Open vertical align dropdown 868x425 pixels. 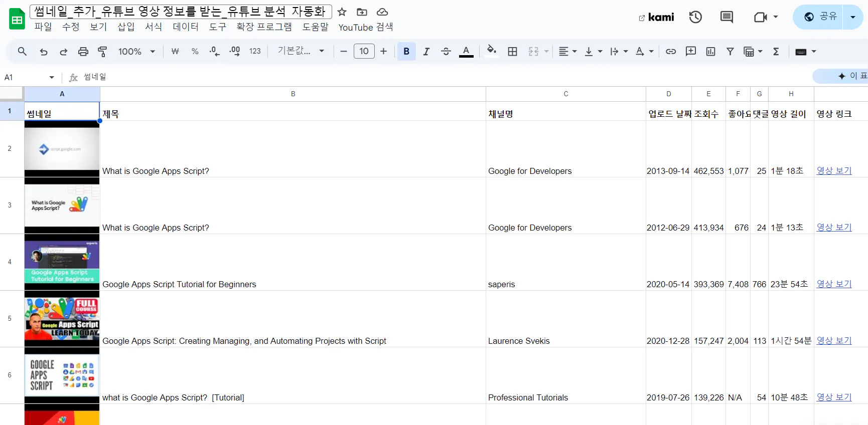point(594,51)
